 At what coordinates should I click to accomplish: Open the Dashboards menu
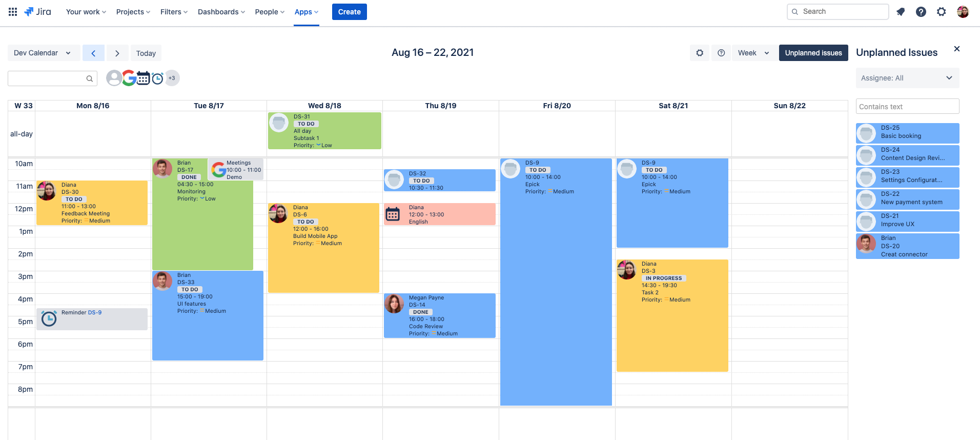point(221,12)
